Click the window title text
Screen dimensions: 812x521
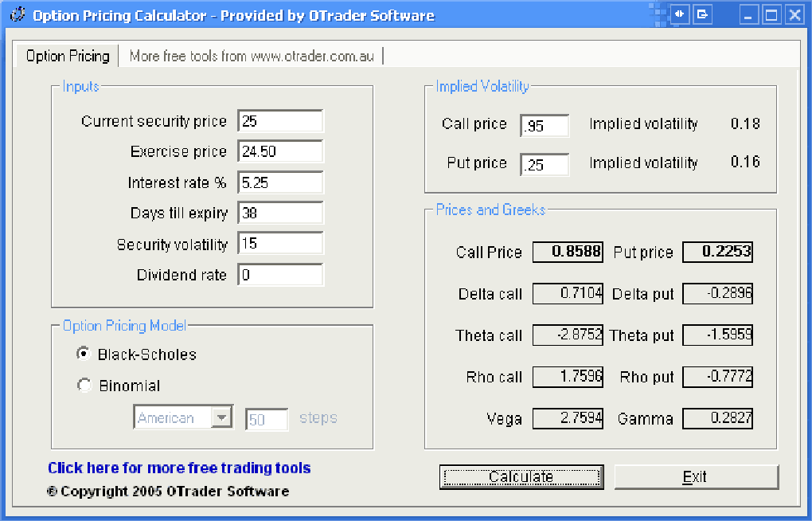pyautogui.click(x=233, y=16)
